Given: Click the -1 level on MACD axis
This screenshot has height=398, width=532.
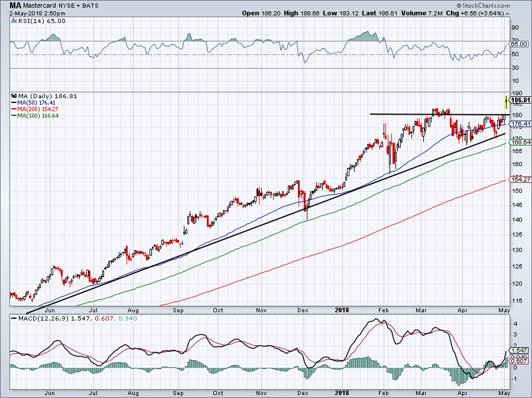Looking at the screenshot, I should pyautogui.click(x=514, y=379).
